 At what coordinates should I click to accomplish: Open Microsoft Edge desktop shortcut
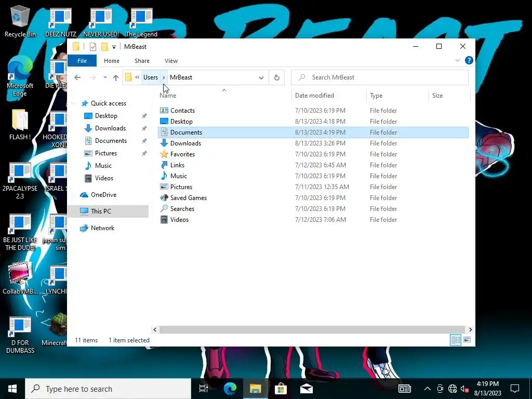point(20,76)
